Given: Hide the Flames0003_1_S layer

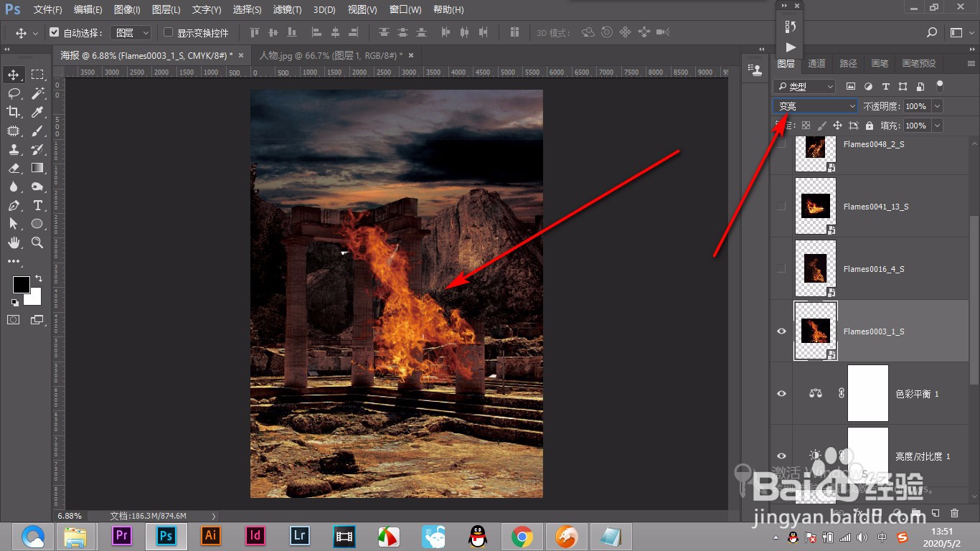Looking at the screenshot, I should (x=782, y=331).
